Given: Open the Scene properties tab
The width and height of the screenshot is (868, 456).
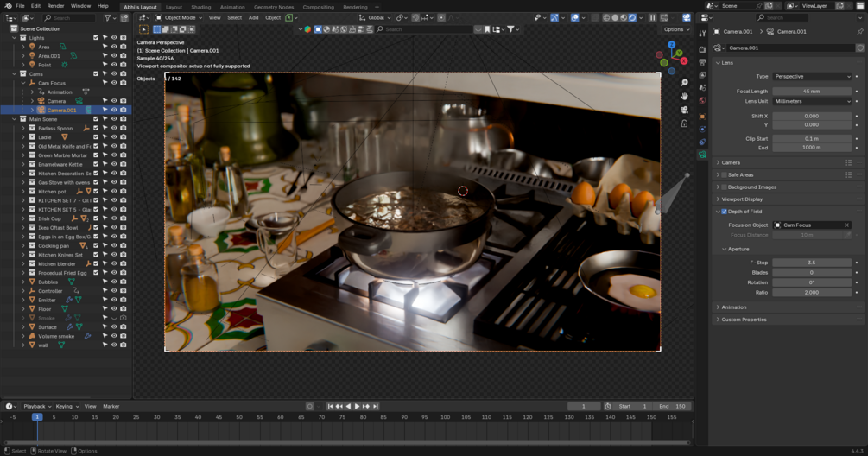Looking at the screenshot, I should click(x=702, y=87).
